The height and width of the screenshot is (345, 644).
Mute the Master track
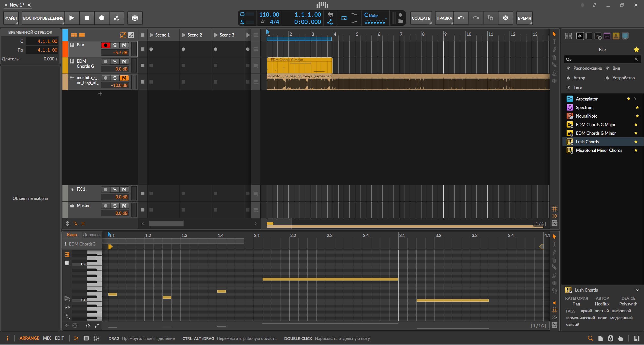click(124, 206)
